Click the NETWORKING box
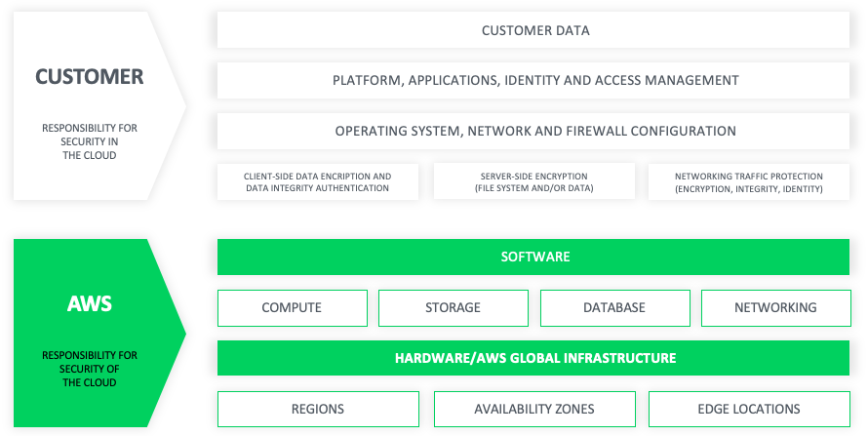Image resolution: width=868 pixels, height=436 pixels. click(x=776, y=307)
